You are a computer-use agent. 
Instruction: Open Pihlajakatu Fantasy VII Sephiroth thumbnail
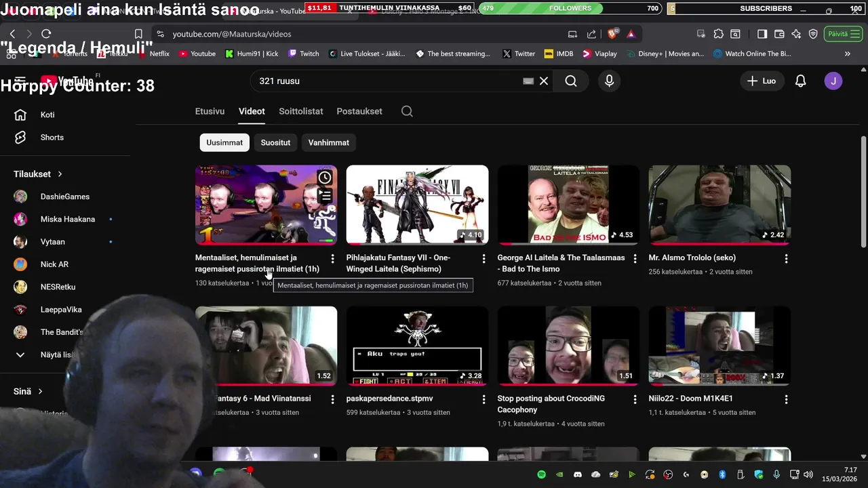click(417, 205)
